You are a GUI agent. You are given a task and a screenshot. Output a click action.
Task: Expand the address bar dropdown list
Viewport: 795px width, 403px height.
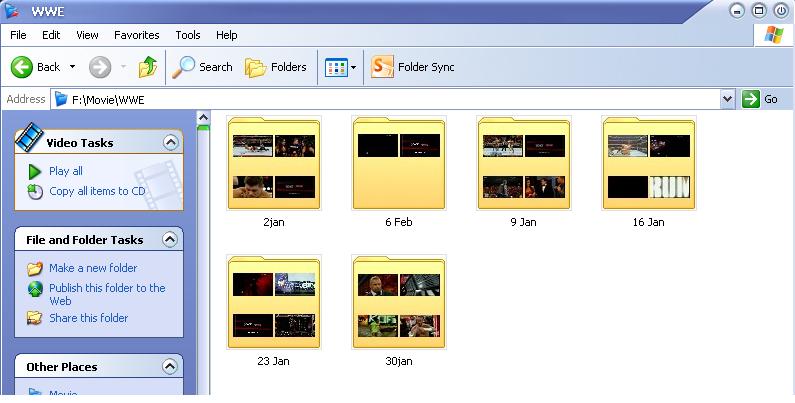[x=728, y=99]
